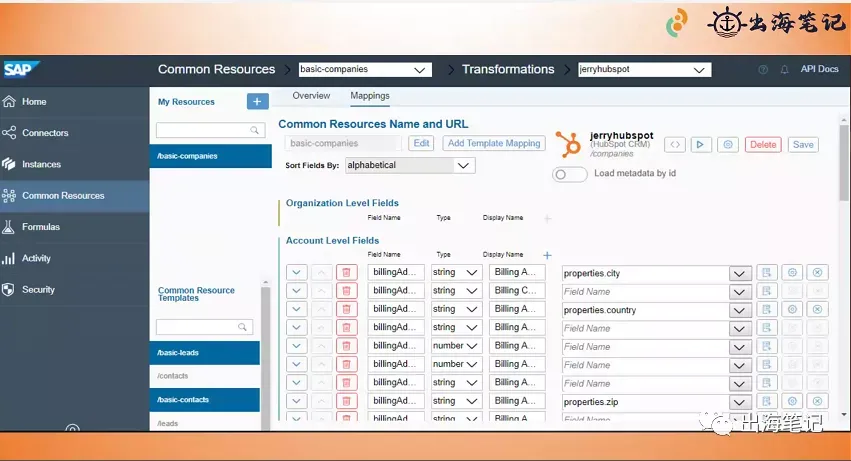Delete the field mapped to properties.city

pos(346,272)
